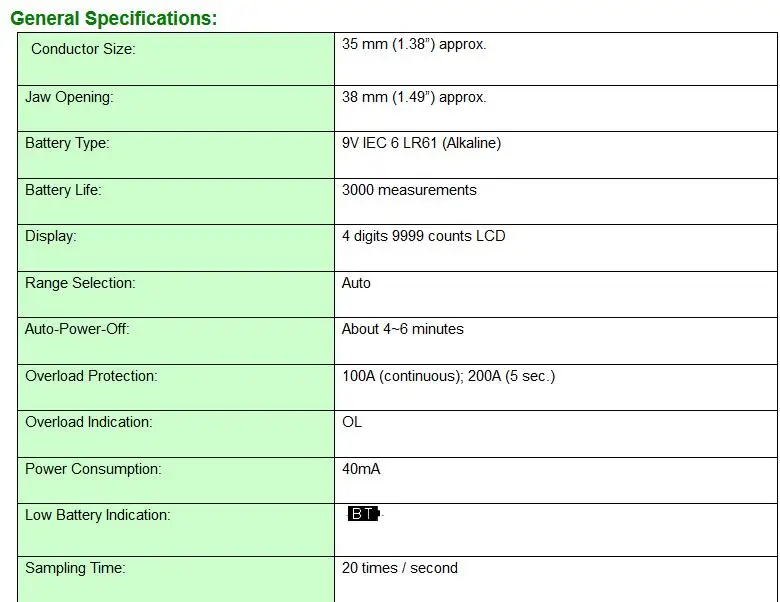
Task: Select the 3000 measurements text
Action: coord(409,190)
